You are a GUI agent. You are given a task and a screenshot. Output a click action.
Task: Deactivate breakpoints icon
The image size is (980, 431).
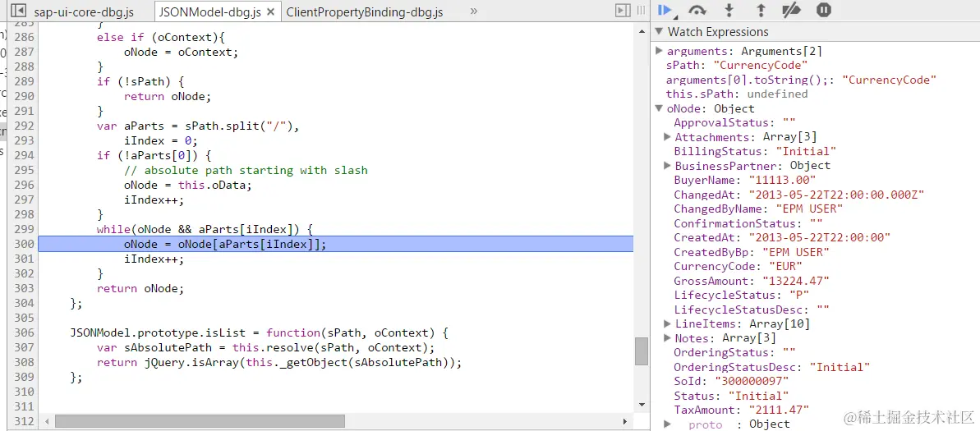tap(792, 10)
